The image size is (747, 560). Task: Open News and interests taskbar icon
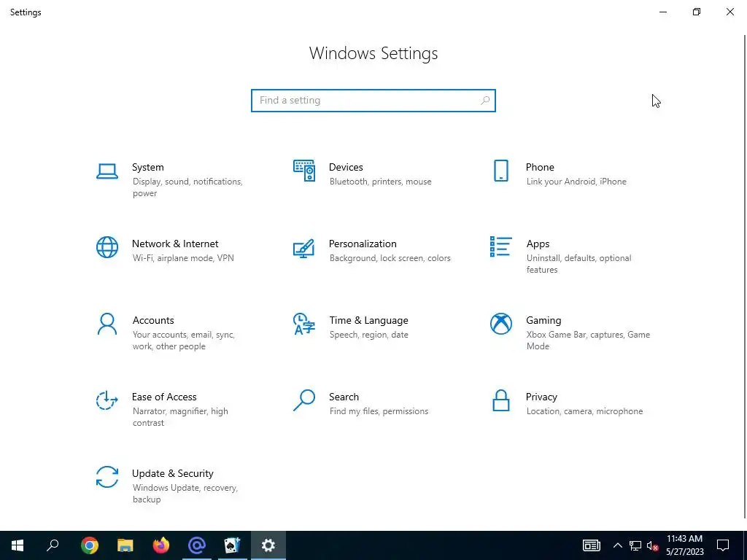pos(591,545)
